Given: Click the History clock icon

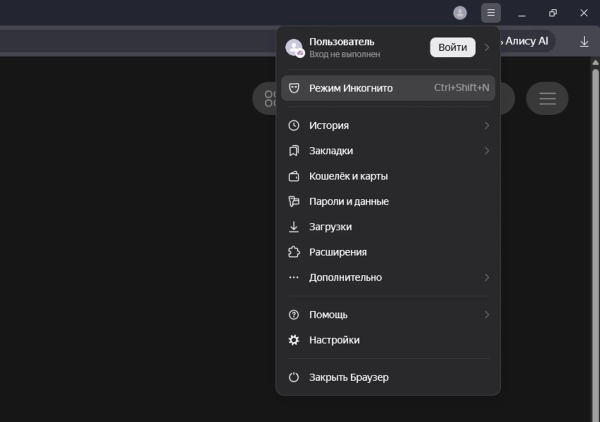Looking at the screenshot, I should pos(294,125).
